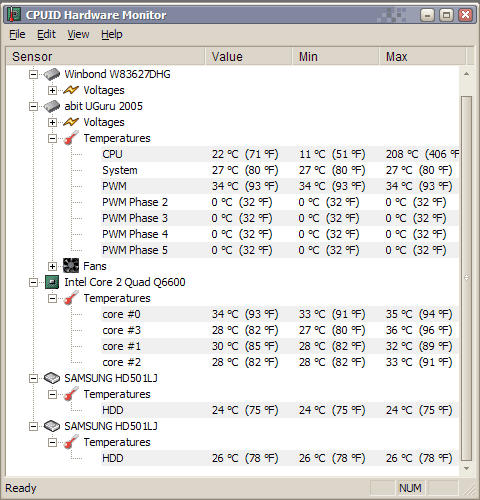Expand Voltages under Winbond W83627DHG
480x500 pixels.
52,90
